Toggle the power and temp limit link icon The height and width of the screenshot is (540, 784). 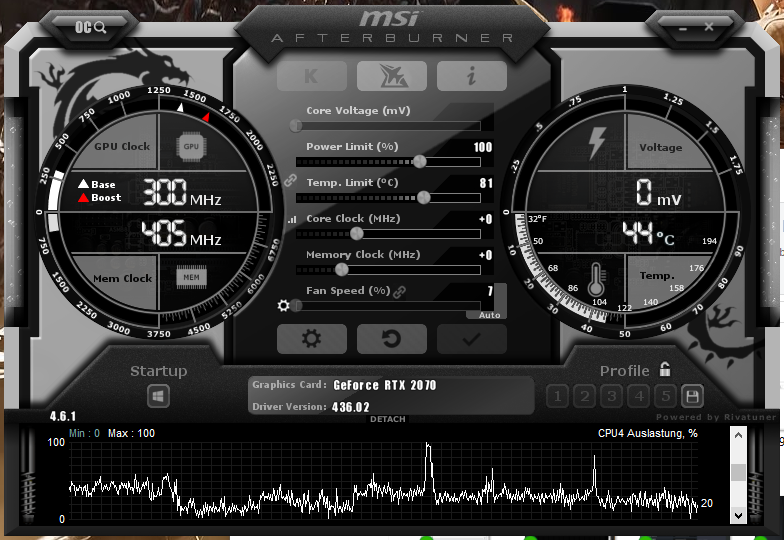tap(290, 180)
